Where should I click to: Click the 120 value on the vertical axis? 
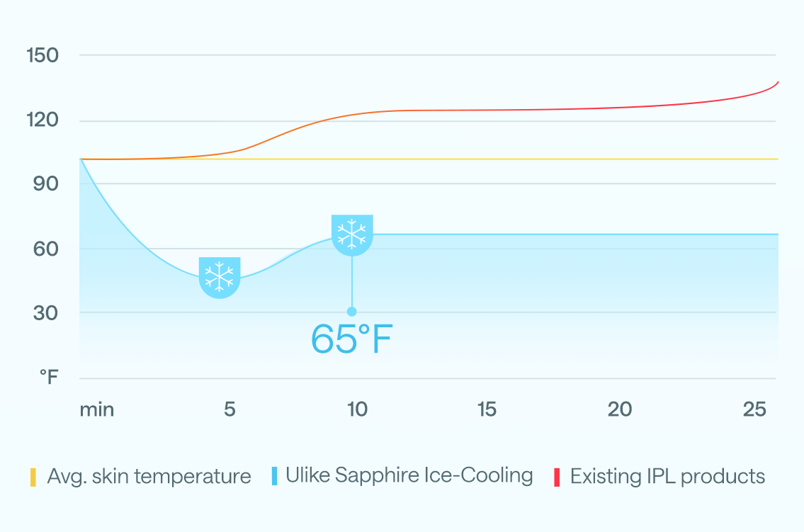(x=43, y=120)
